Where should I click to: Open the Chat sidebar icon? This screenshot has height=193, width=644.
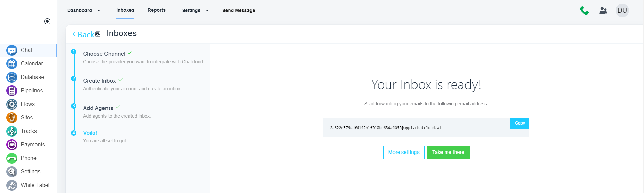12,50
